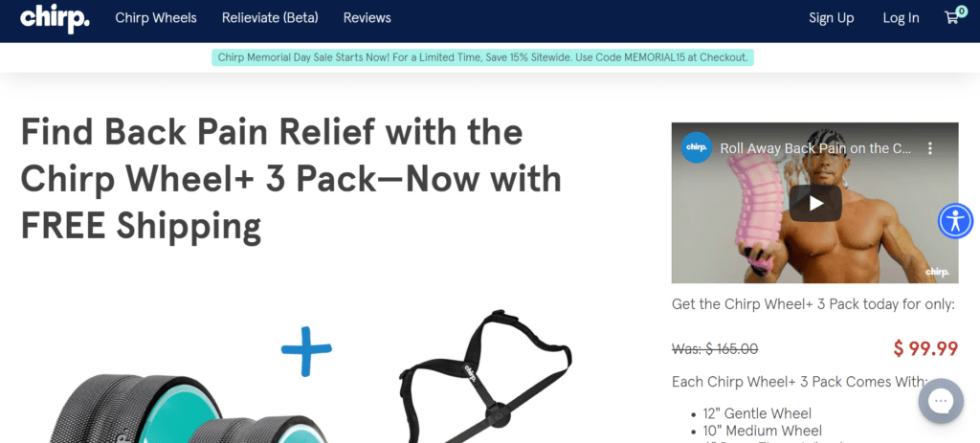The height and width of the screenshot is (443, 980).
Task: Play the Roll Away Back Pain video
Action: pos(815,203)
